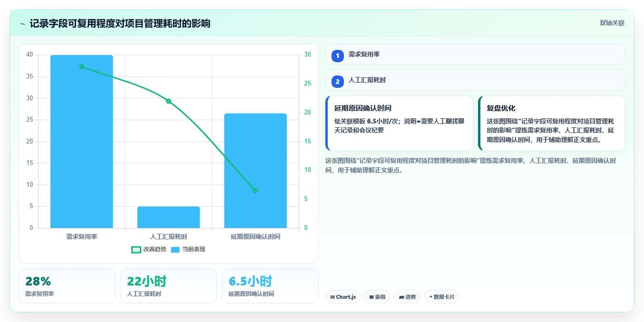Click the text 低关联模板 6.5小时/次
This screenshot has width=644, height=322.
[367, 121]
